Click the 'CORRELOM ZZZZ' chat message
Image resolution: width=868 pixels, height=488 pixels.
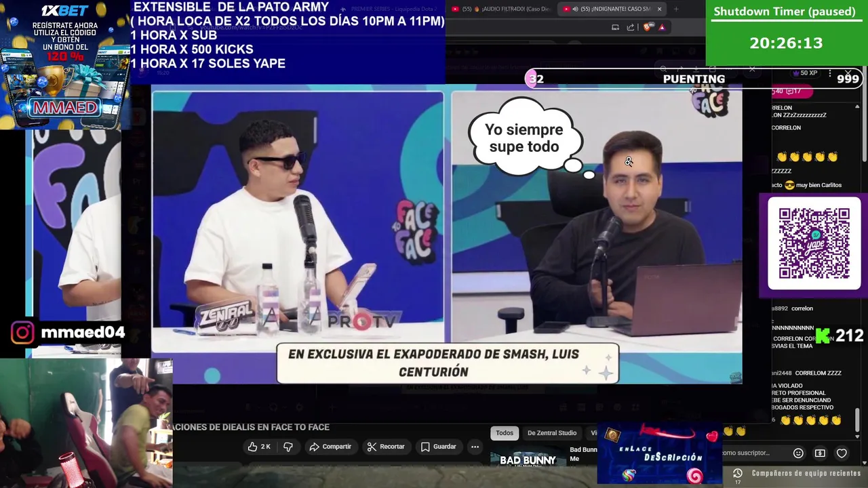coord(818,373)
